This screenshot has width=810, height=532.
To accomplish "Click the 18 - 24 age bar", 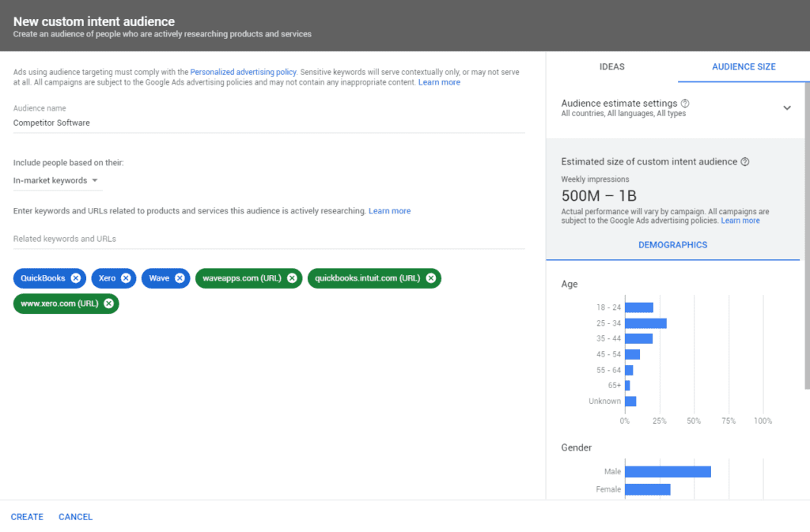I will point(639,308).
